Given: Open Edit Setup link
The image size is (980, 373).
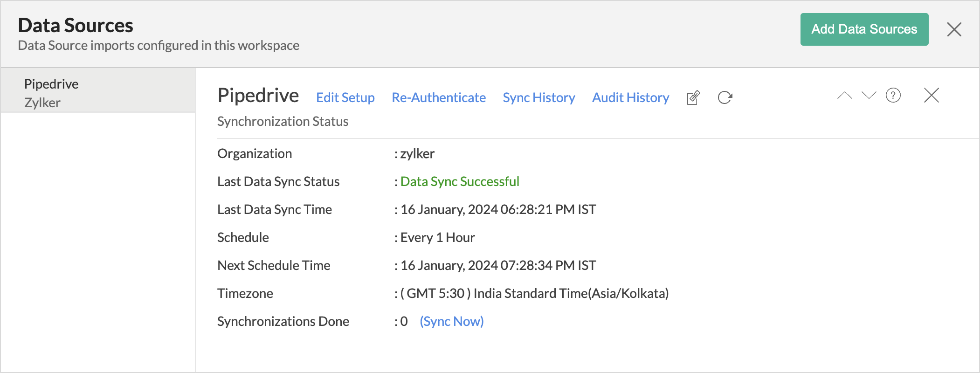Looking at the screenshot, I should (x=345, y=97).
